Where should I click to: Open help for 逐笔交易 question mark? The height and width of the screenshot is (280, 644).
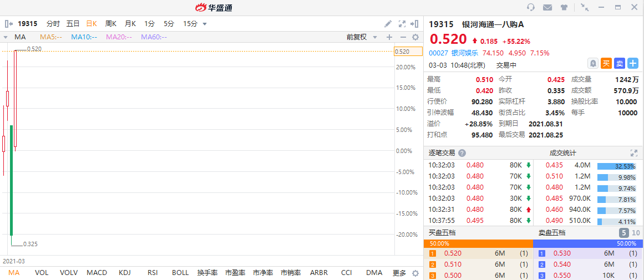(462, 153)
